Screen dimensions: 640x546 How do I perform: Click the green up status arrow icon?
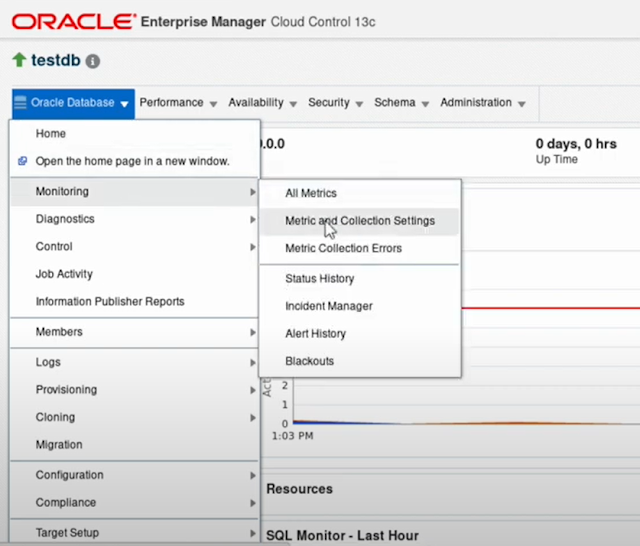coord(19,60)
